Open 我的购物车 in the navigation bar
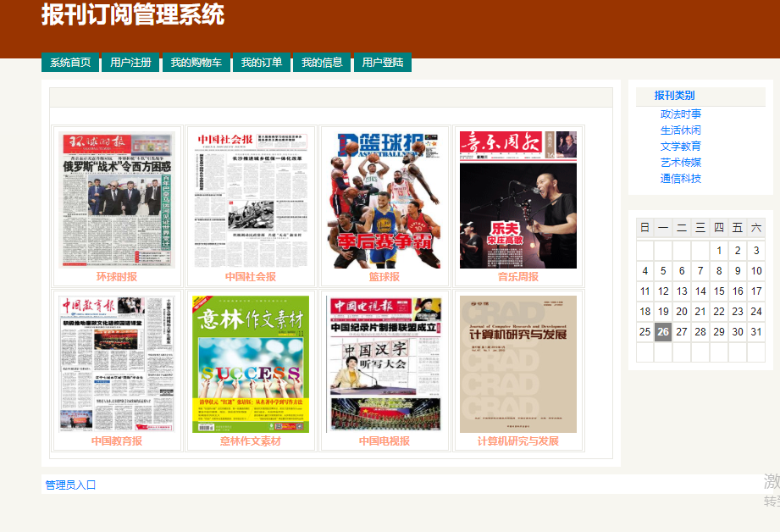The height and width of the screenshot is (532, 780). tap(196, 62)
